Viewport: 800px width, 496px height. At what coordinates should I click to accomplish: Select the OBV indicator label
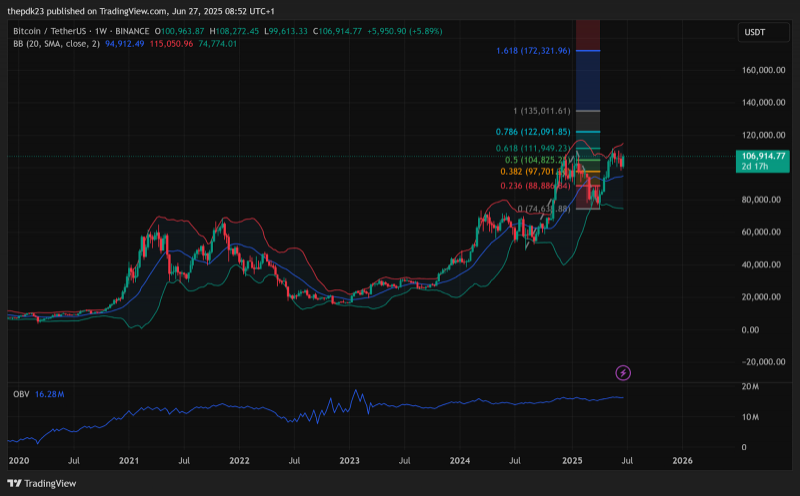point(21,394)
